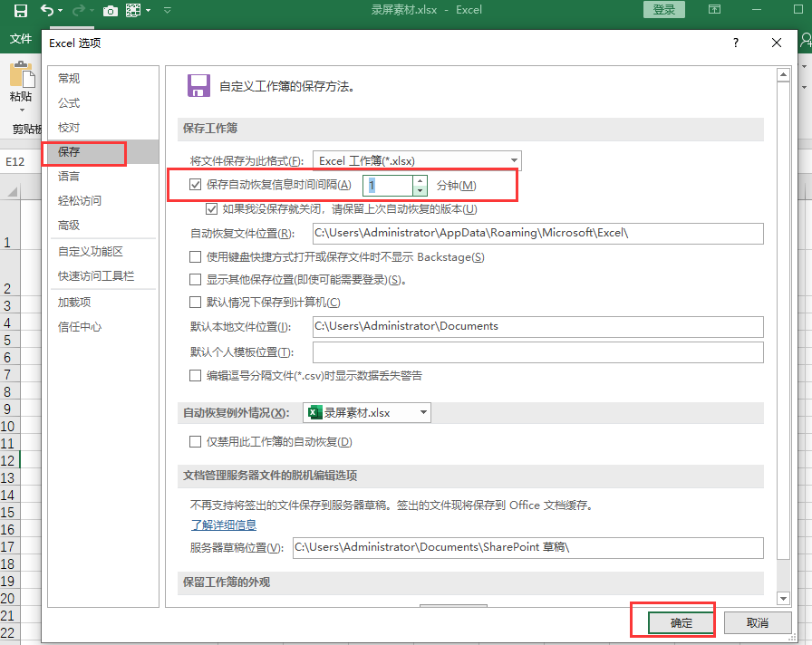Click the purple floppy disk save icon
Viewport: 812px width, 645px height.
[x=198, y=86]
